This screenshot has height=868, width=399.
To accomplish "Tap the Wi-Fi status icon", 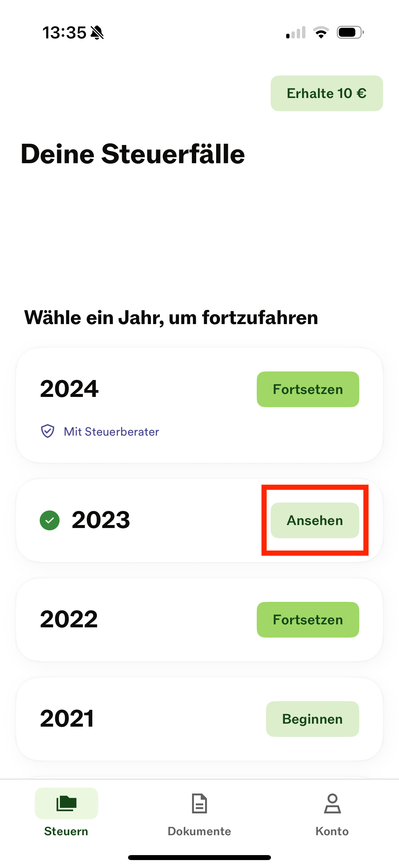I will 321,33.
